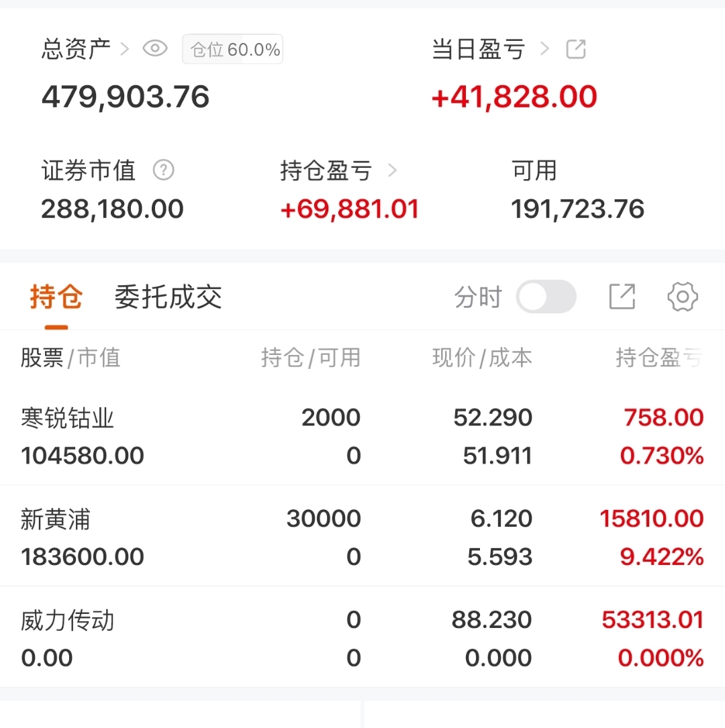Select the 持仓 tab
The image size is (725, 728).
tap(56, 297)
